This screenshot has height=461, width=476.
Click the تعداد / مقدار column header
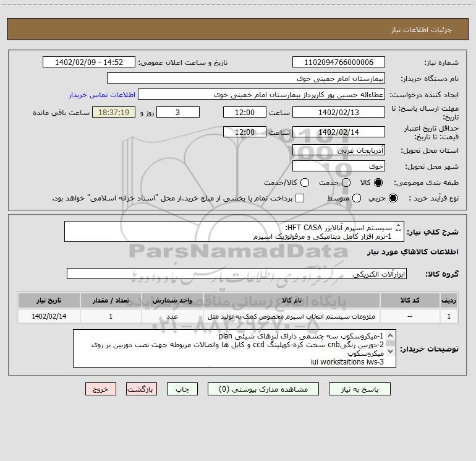click(x=111, y=300)
